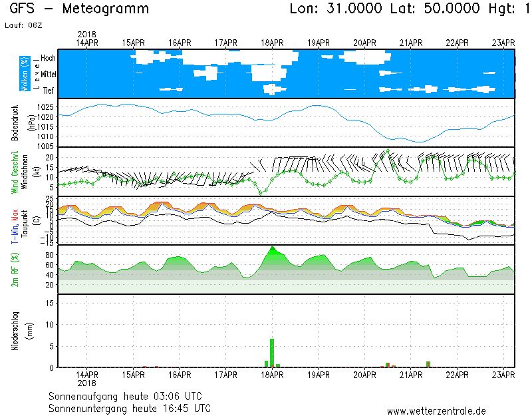Select the Tief cloud level label
Image resolution: width=532 pixels, height=416 pixels.
pyautogui.click(x=48, y=91)
